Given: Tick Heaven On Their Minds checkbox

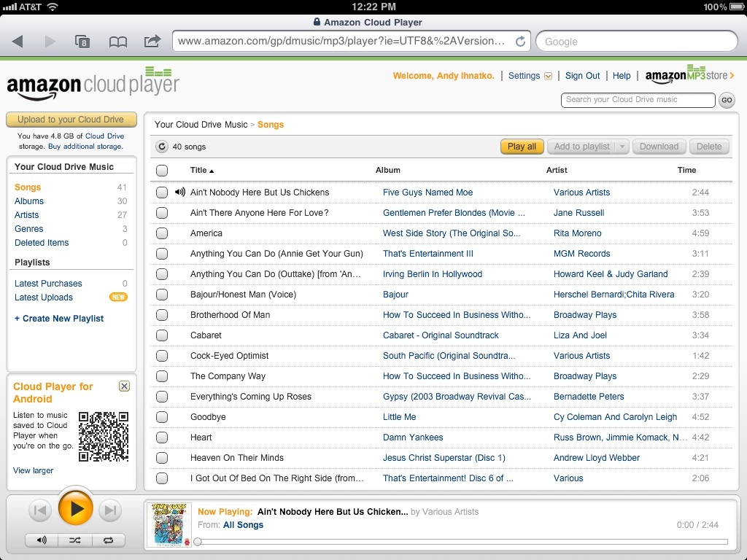Looking at the screenshot, I should click(162, 458).
